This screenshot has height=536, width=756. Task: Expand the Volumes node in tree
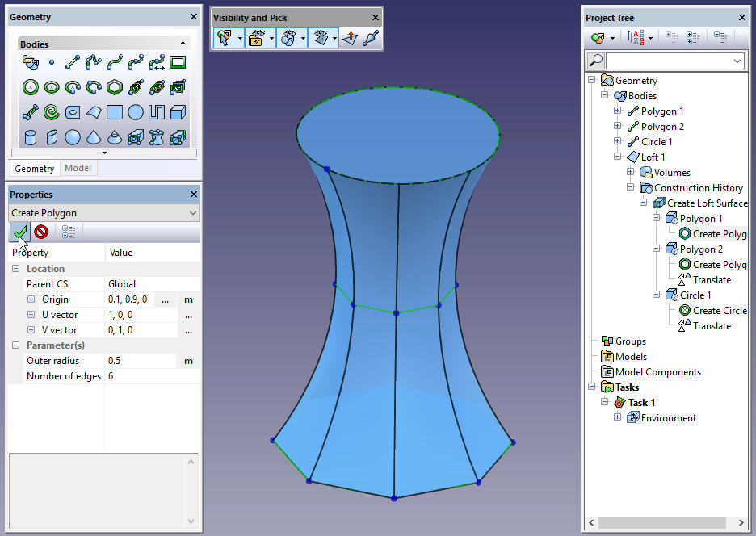point(631,172)
